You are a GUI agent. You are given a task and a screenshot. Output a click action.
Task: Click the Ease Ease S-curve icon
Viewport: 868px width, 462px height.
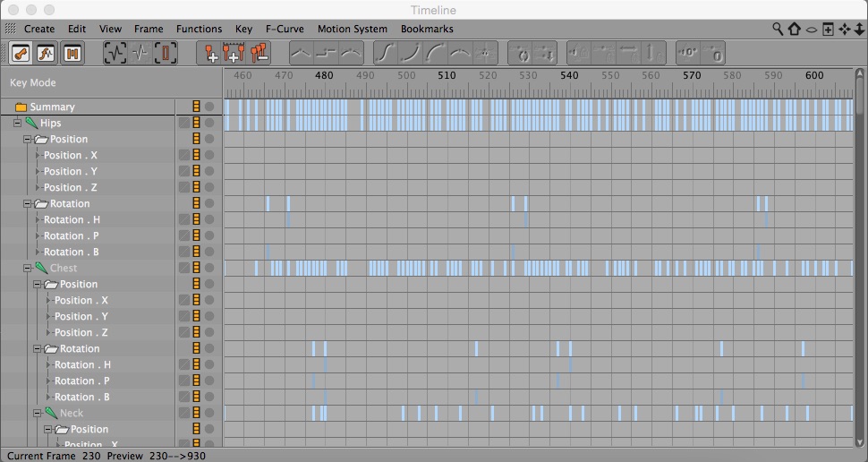pyautogui.click(x=386, y=53)
